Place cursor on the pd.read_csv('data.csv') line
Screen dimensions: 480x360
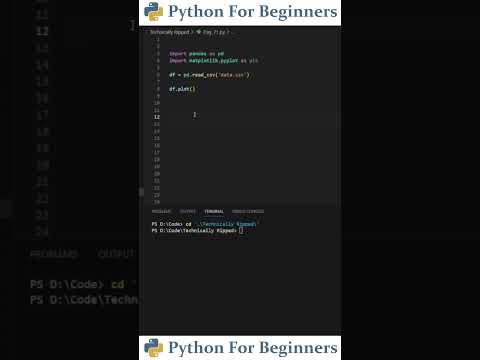[209, 75]
